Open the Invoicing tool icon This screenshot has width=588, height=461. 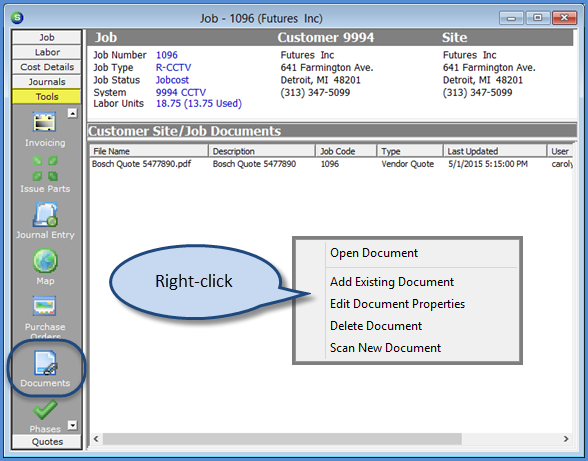click(x=45, y=122)
